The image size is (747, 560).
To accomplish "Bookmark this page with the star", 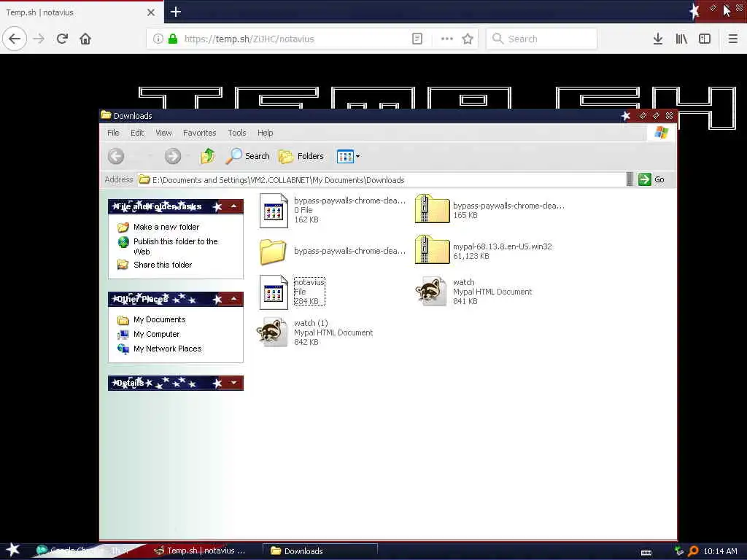I will click(x=468, y=39).
